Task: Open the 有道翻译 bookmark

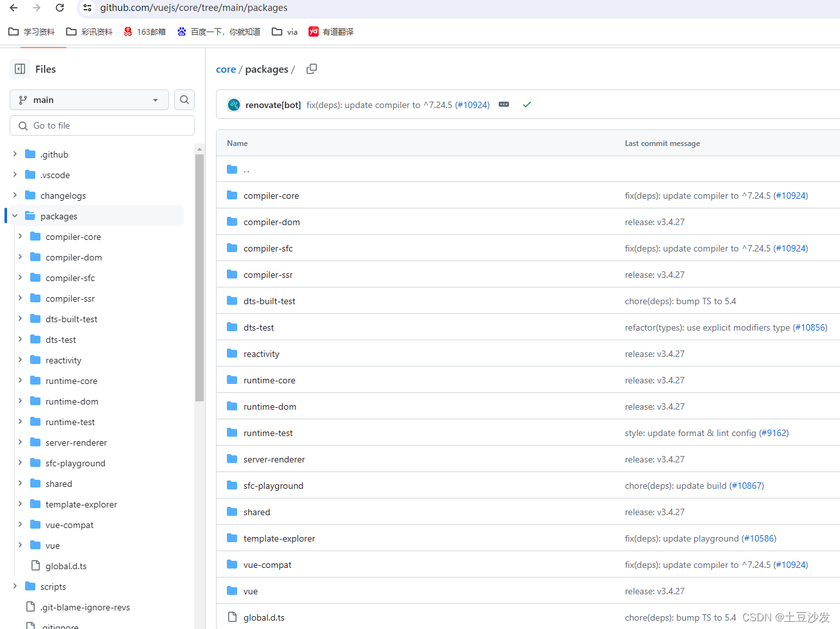Action: point(331,32)
